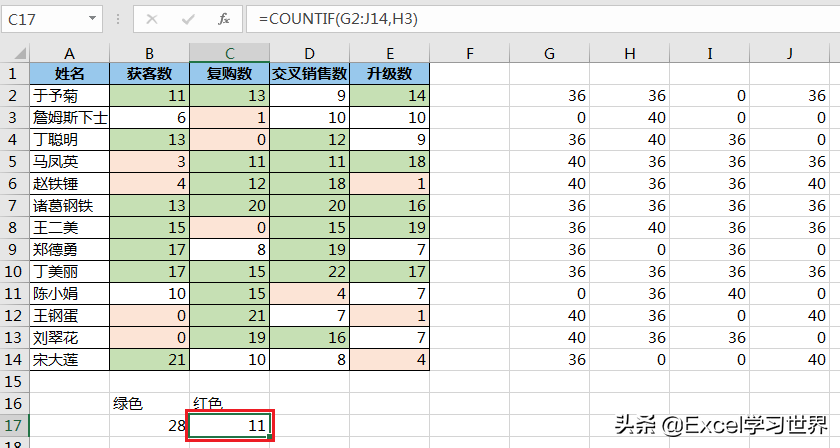Click the name cell 诸葛钢铁
Viewport: 840px width, 448px height.
(69, 206)
